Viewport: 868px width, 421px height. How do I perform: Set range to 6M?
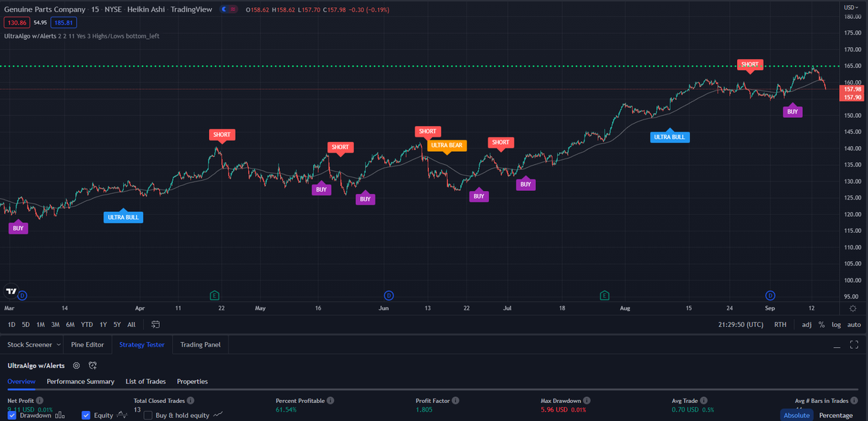coord(70,325)
